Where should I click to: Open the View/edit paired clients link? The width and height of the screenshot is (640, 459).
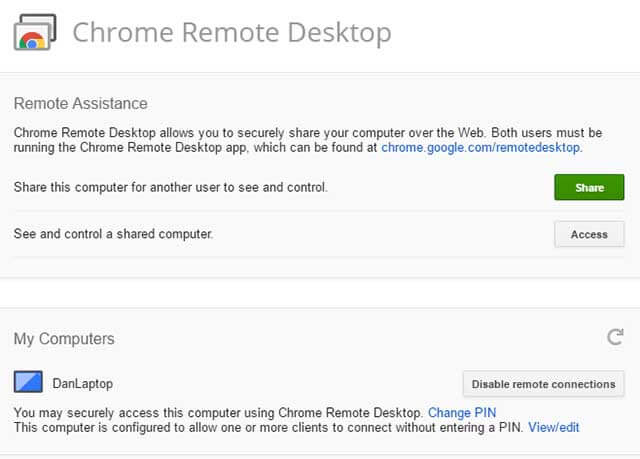[x=553, y=428]
